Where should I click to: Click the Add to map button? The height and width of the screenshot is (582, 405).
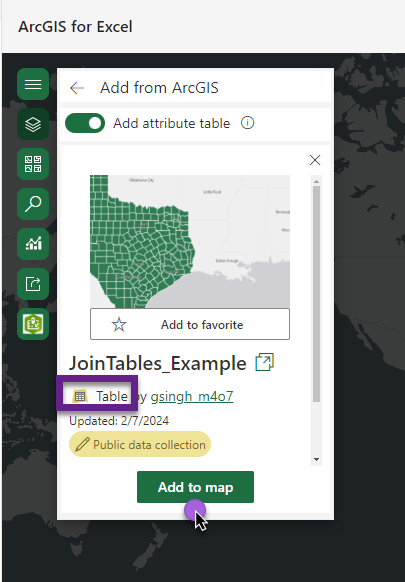point(195,487)
